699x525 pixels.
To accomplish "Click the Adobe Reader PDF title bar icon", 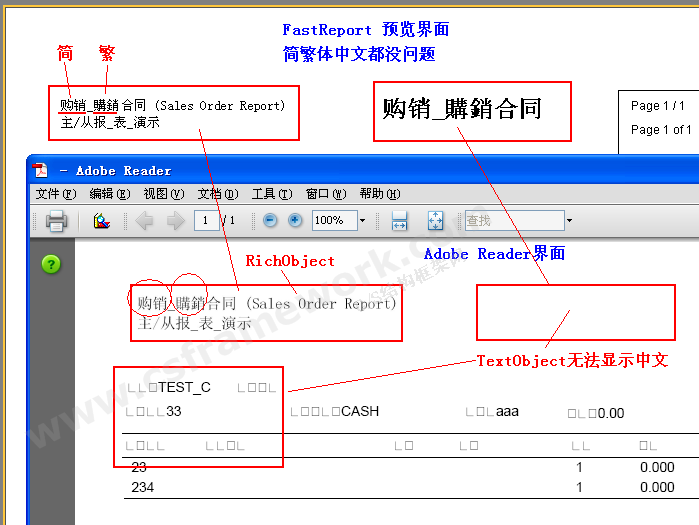I will 40,170.
